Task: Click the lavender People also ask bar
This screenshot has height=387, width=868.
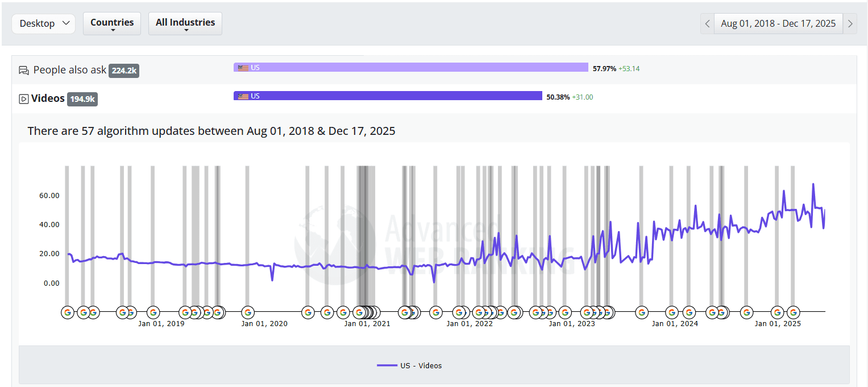Action: [411, 67]
